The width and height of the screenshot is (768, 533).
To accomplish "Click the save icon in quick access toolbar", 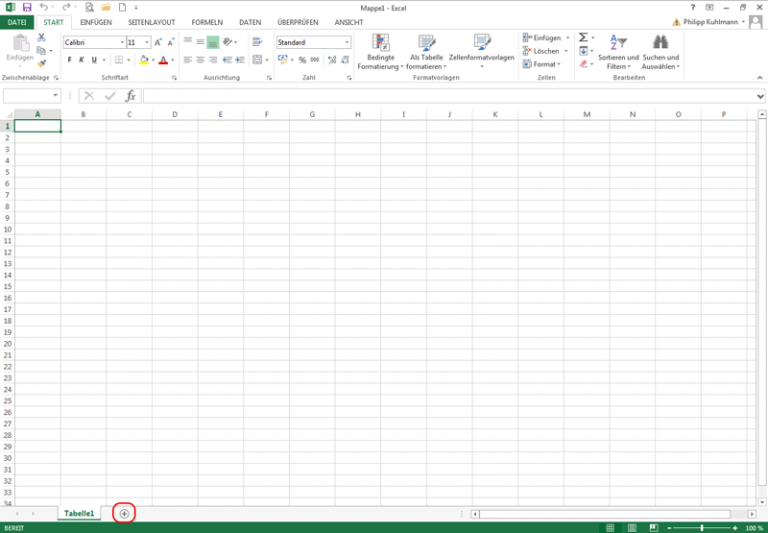I will [x=27, y=7].
